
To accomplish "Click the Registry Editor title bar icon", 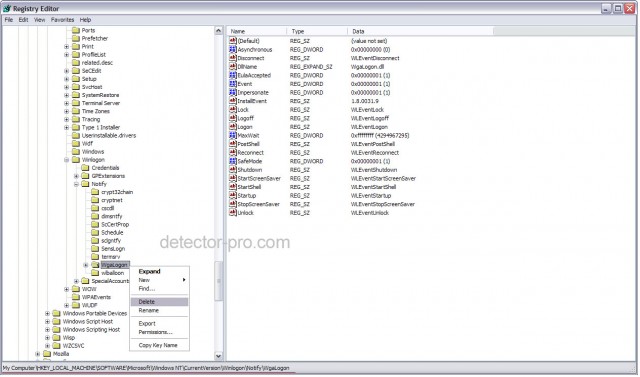I will pos(7,8).
